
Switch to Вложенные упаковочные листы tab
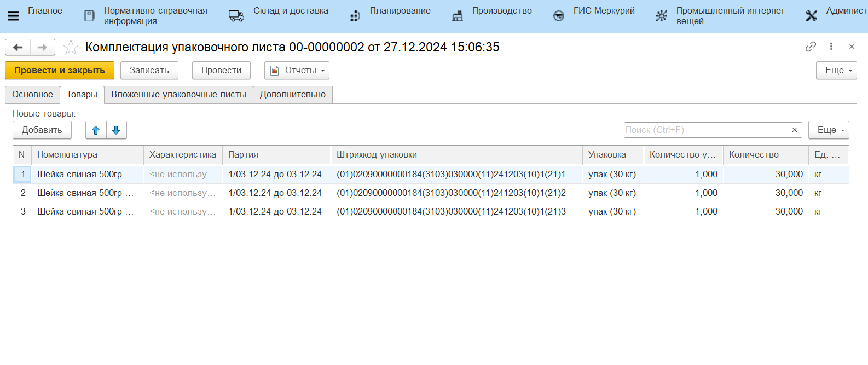pos(178,95)
